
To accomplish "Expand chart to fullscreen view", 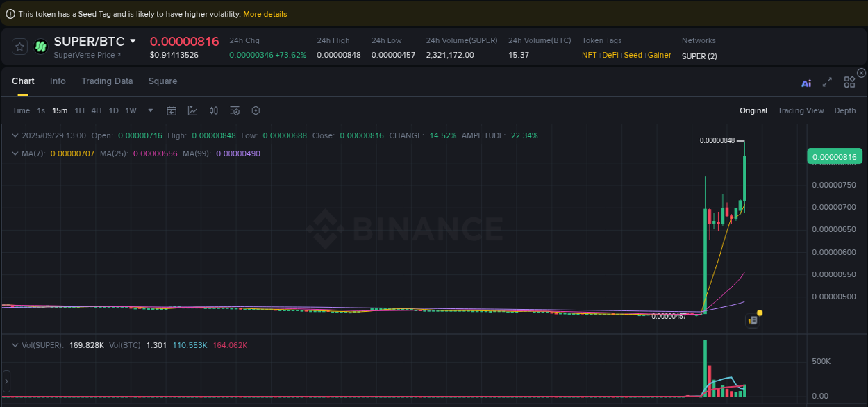I will click(x=827, y=81).
